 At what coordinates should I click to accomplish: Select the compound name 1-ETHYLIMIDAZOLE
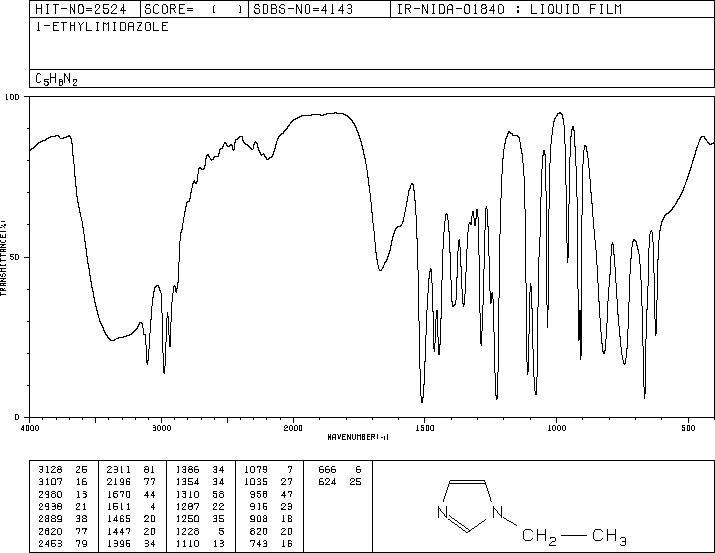pyautogui.click(x=102, y=26)
